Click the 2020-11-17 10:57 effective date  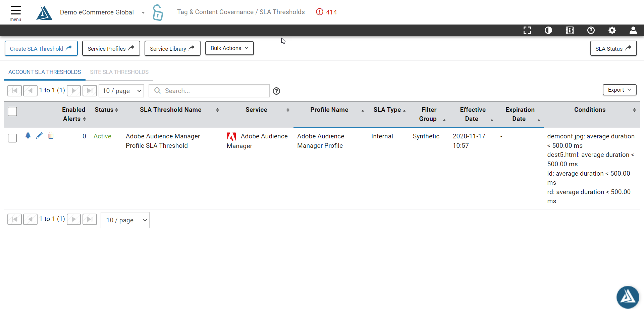(x=469, y=141)
